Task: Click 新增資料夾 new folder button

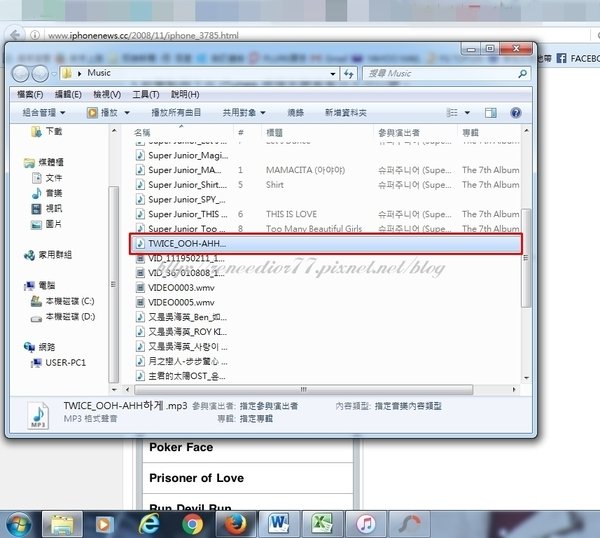Action: 346,112
